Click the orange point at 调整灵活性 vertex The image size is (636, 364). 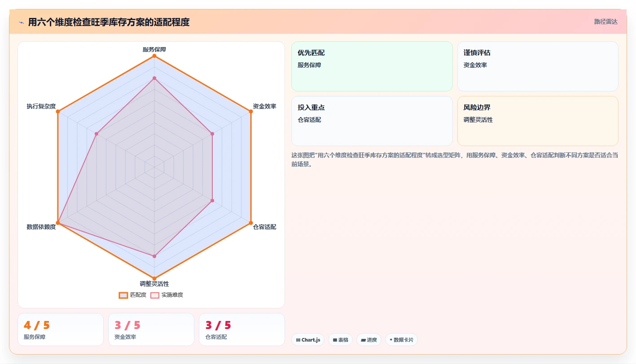[154, 278]
